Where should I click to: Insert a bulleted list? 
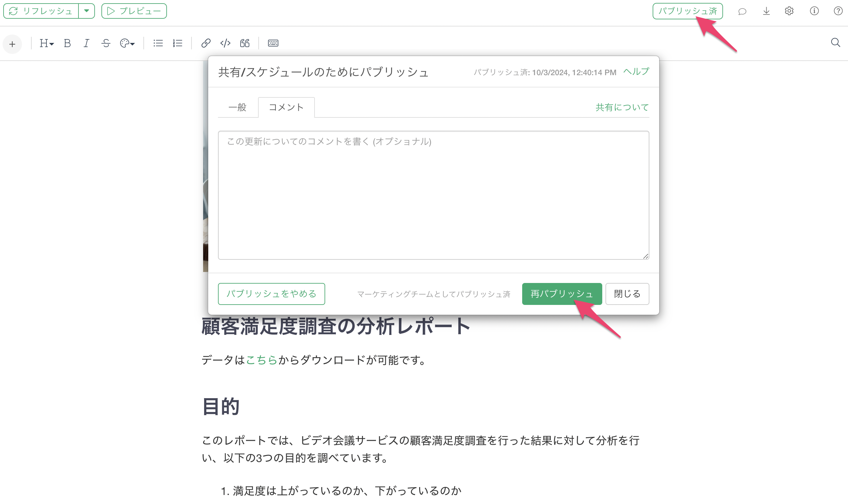coord(158,43)
